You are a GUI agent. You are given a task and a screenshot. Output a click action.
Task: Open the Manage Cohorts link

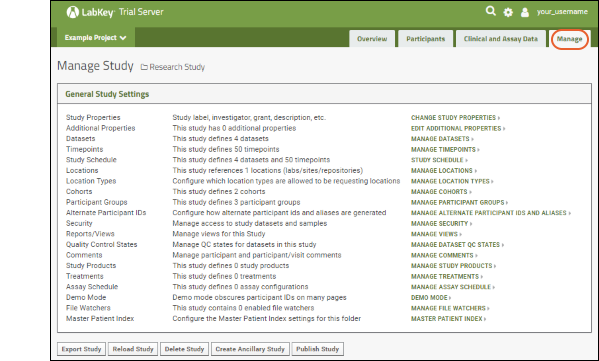[x=441, y=192]
